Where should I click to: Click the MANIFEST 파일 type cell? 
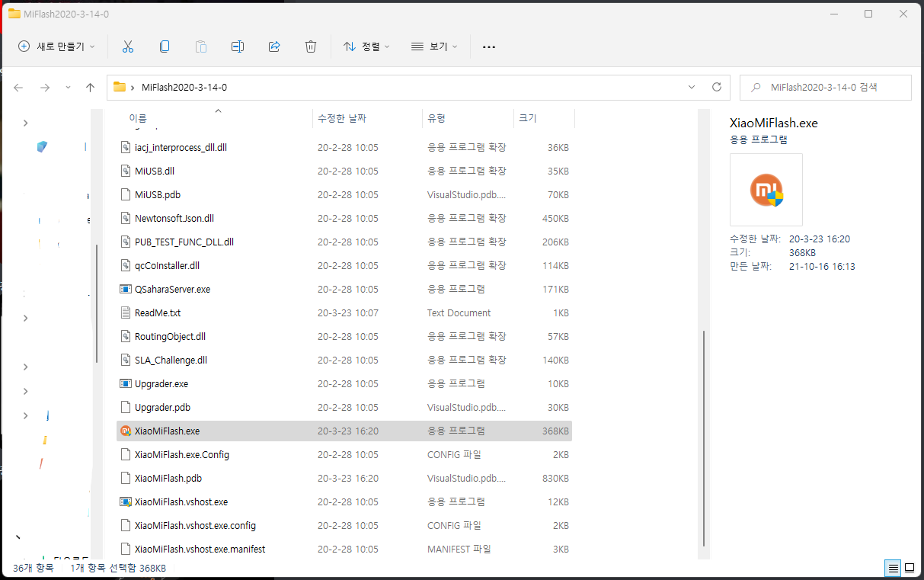coord(459,549)
